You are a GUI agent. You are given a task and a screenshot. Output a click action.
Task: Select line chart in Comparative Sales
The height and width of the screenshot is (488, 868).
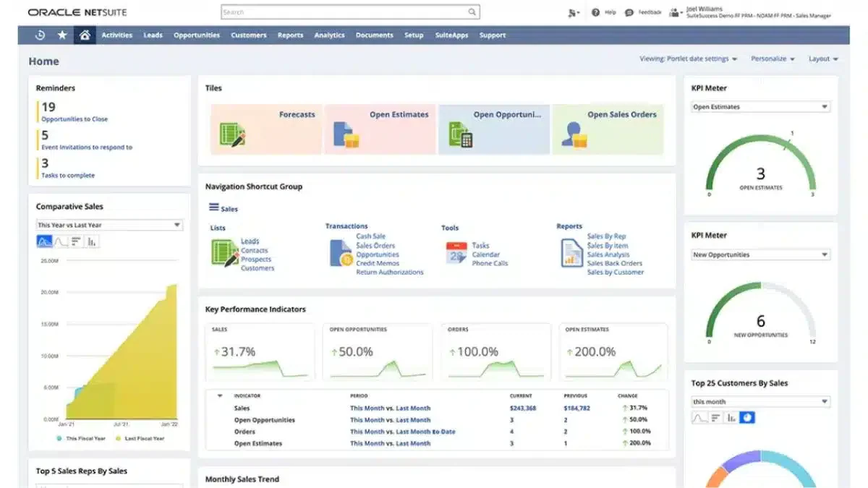tap(60, 241)
